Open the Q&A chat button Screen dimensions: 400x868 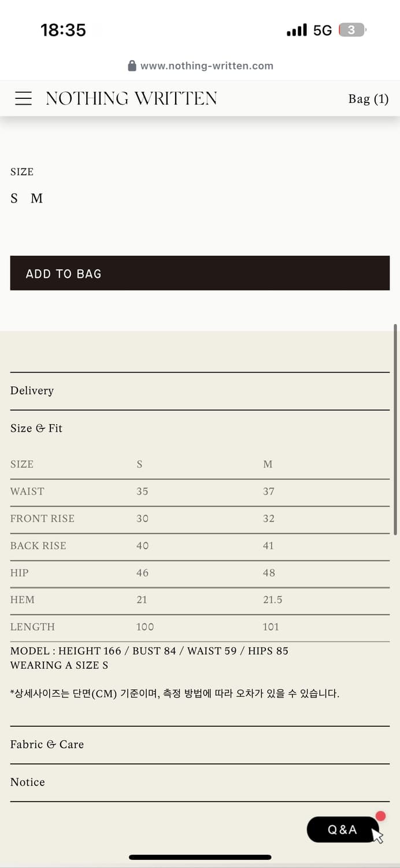(x=343, y=829)
